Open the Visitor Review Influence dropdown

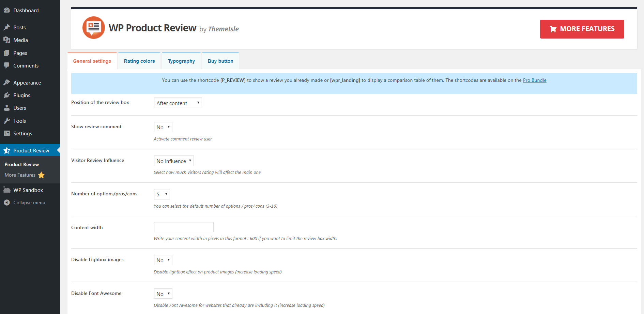point(174,161)
